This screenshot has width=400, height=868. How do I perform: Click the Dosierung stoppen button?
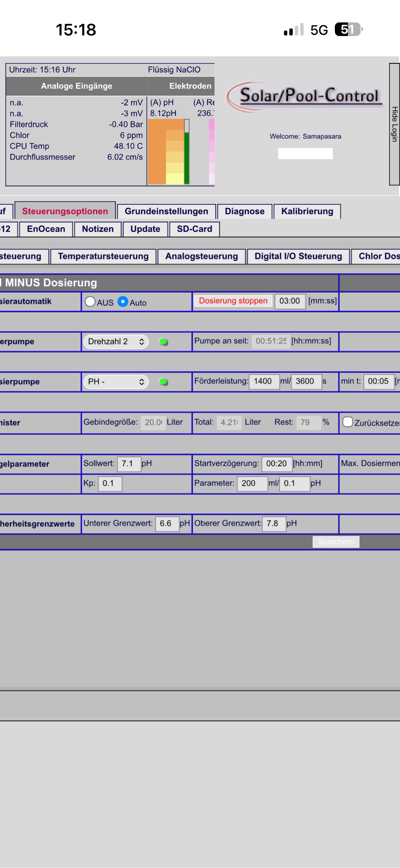pos(233,301)
